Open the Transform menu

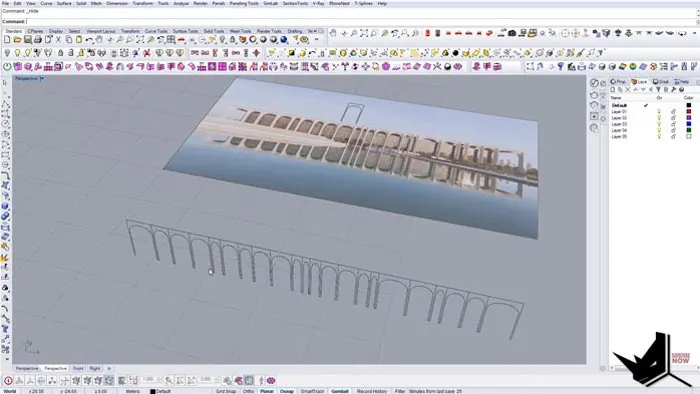[x=143, y=3]
